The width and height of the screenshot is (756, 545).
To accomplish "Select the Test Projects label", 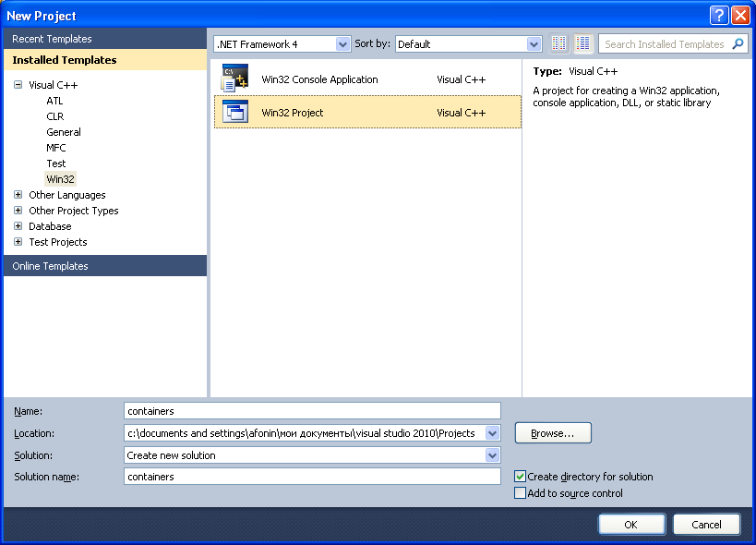I will (x=58, y=242).
